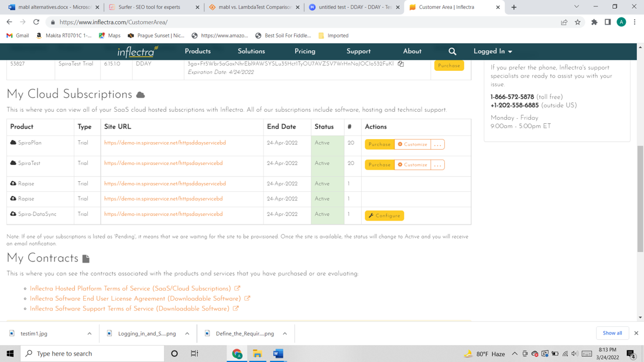644x362 pixels.
Task: Open the 80°F Haze weather widget
Action: pos(485,354)
